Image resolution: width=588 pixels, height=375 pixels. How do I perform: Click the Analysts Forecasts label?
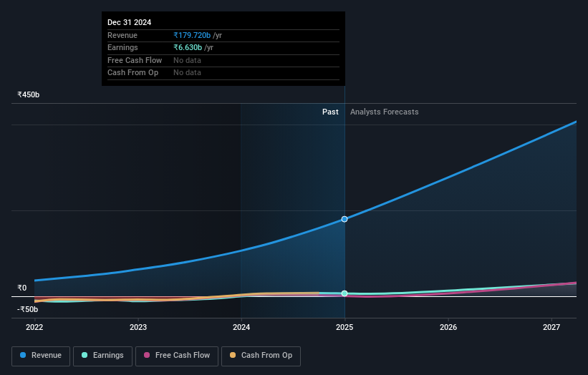coord(385,112)
